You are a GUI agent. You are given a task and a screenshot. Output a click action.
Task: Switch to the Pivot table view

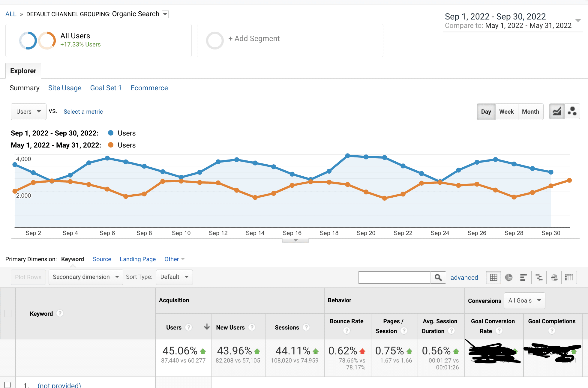[x=569, y=277]
